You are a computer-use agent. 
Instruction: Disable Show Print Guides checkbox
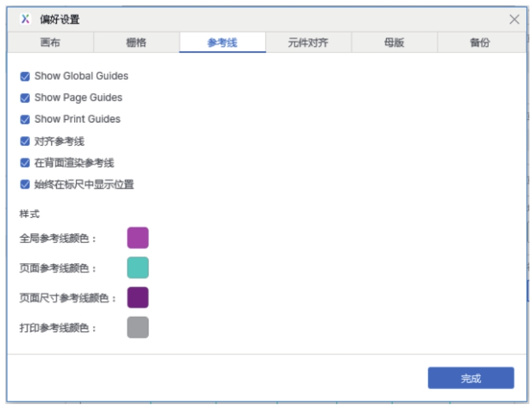[25, 119]
